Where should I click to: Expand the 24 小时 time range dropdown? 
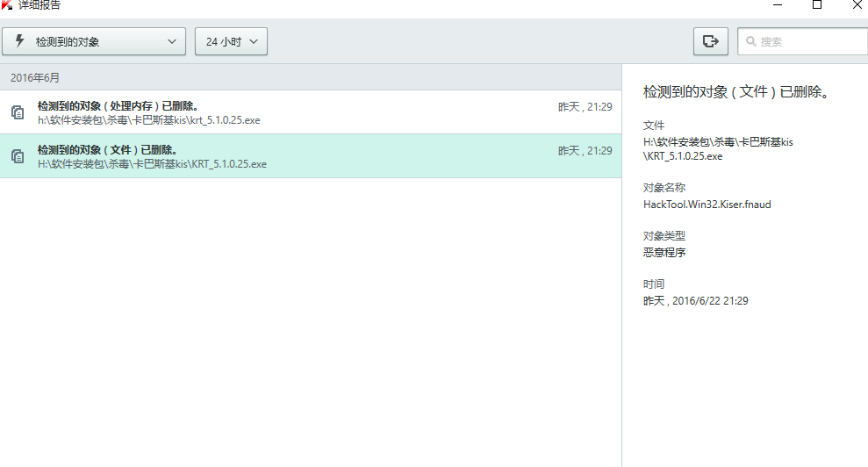[231, 41]
